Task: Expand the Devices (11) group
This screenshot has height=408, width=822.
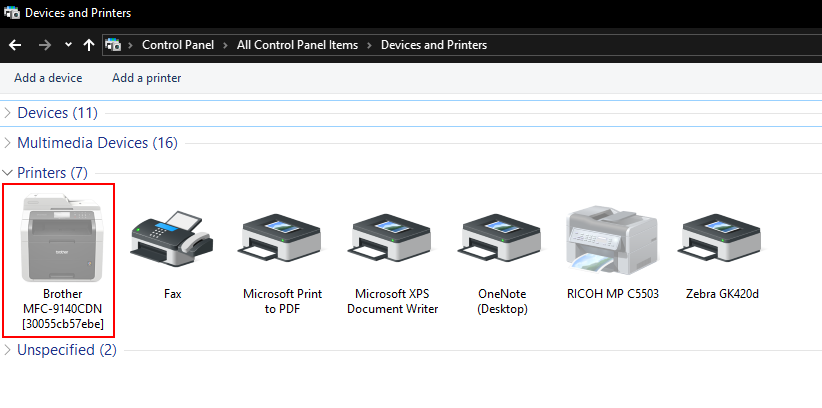Action: (10, 113)
